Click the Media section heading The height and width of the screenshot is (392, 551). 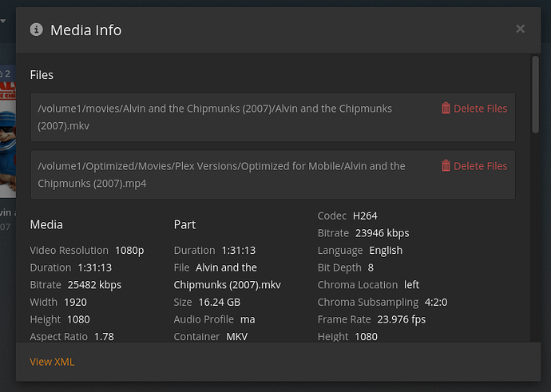(x=46, y=224)
